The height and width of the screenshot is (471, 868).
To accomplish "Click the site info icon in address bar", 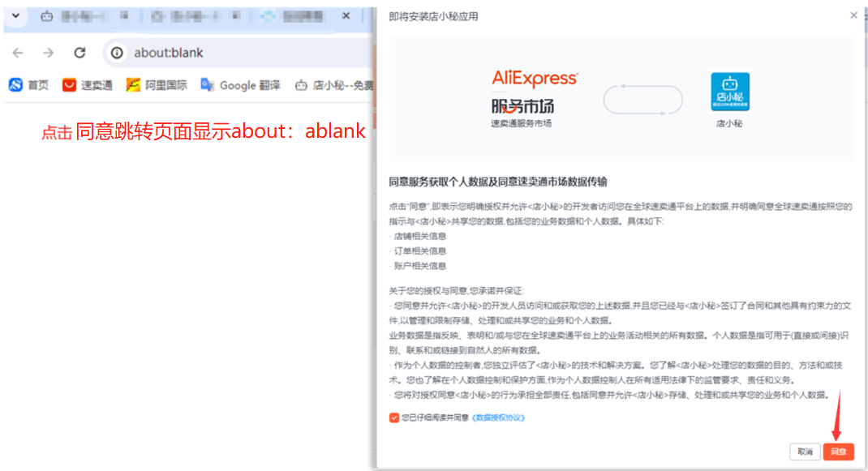I will 117,53.
